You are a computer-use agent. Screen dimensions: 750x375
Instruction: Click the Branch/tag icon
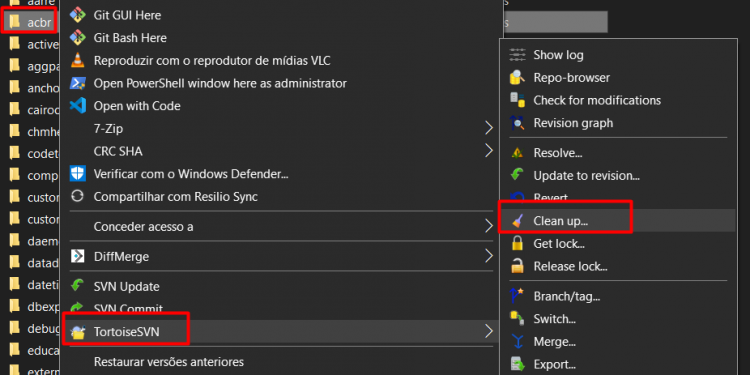pos(518,296)
